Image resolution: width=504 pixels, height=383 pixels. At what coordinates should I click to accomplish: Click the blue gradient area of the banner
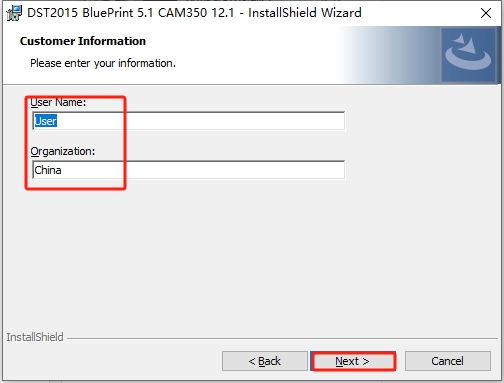pyautogui.click(x=390, y=55)
